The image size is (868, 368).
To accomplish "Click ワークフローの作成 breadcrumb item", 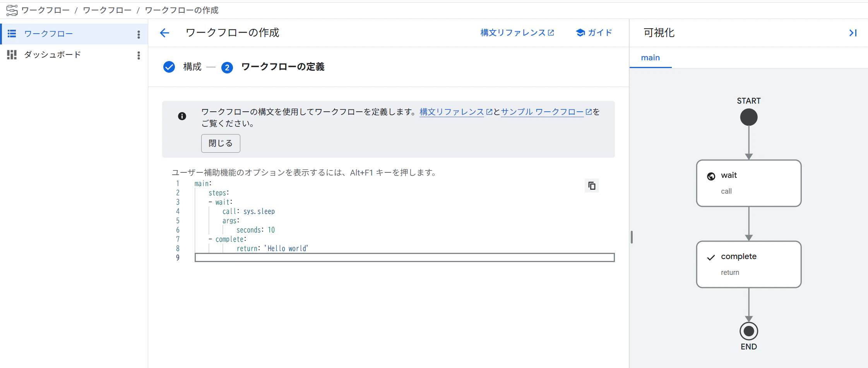I will [x=181, y=10].
